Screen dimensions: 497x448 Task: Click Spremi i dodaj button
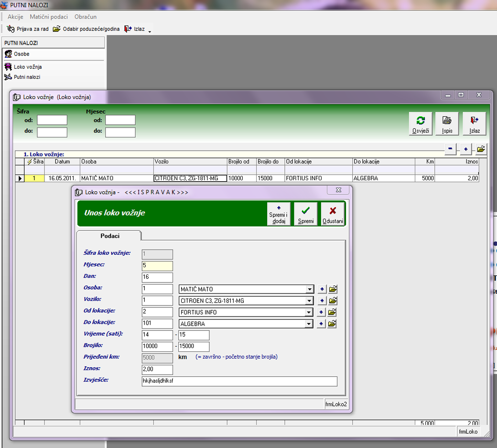(279, 214)
